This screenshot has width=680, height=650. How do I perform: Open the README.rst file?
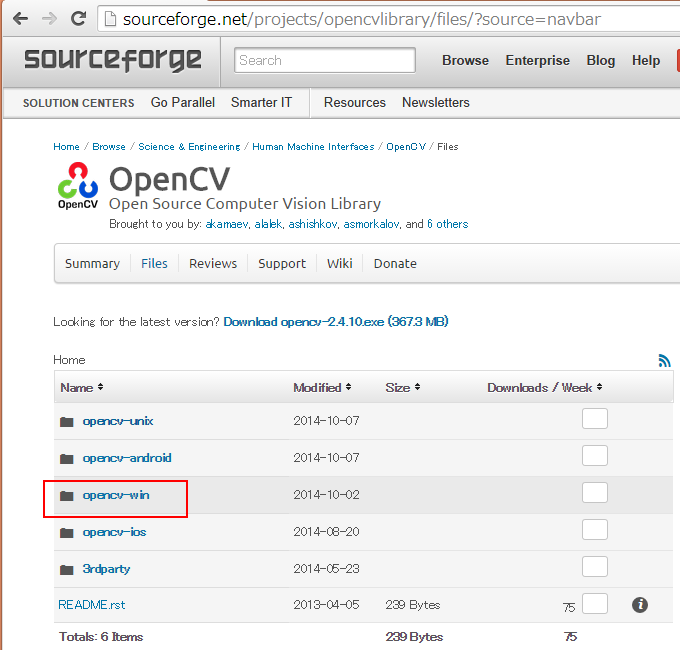pos(92,605)
